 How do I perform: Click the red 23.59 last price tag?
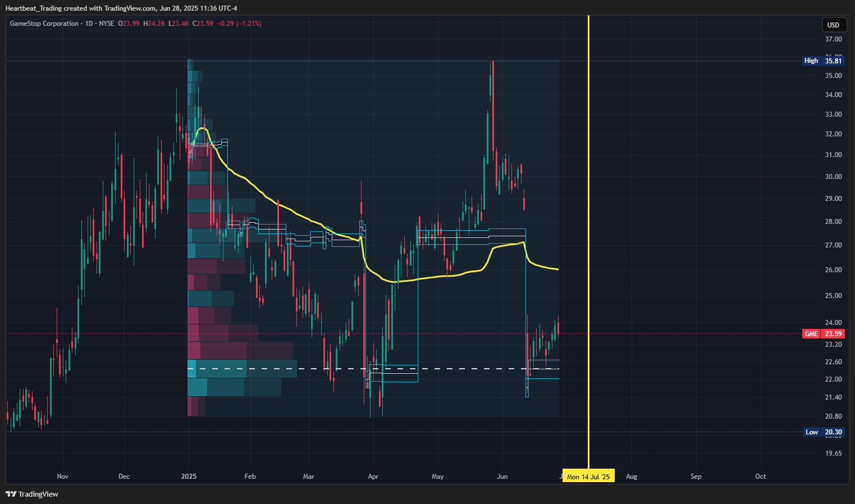tap(833, 334)
